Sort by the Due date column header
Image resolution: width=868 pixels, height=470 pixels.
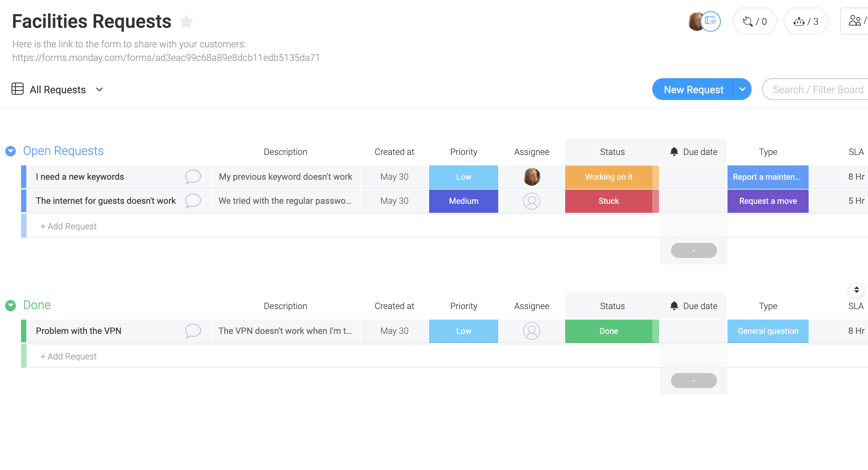point(700,152)
